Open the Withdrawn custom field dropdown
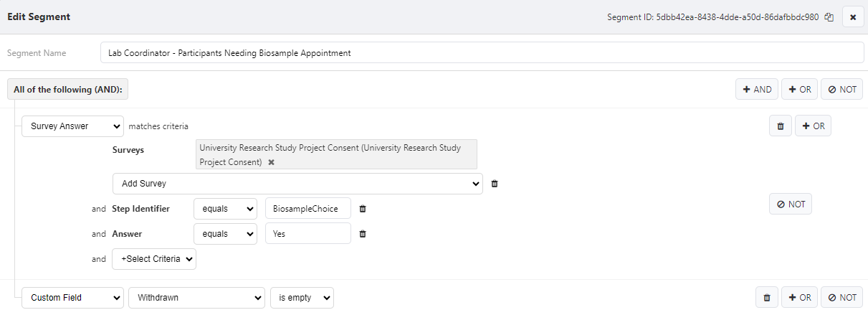Screen dimensions: 868x315 pyautogui.click(x=196, y=298)
